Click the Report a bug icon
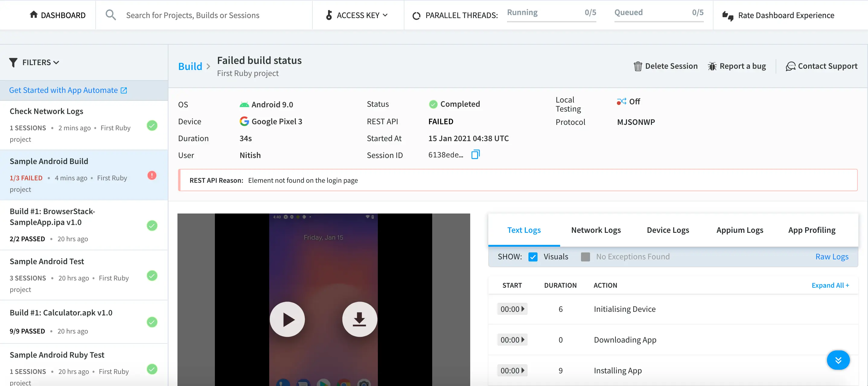Screen dimensions: 868x386 coord(712,66)
